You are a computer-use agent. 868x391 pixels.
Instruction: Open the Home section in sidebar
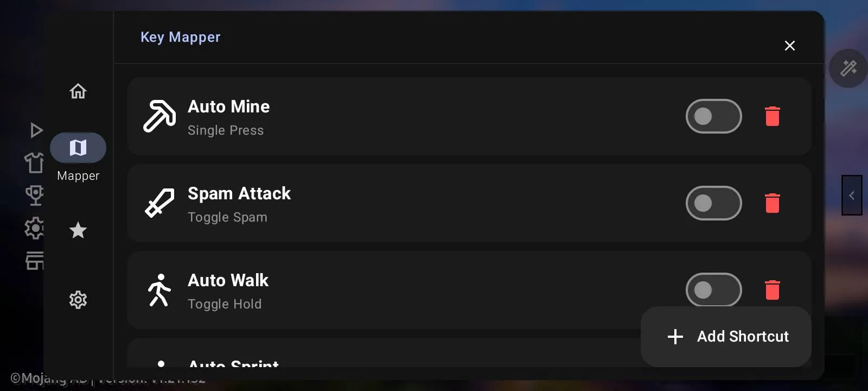click(x=78, y=91)
